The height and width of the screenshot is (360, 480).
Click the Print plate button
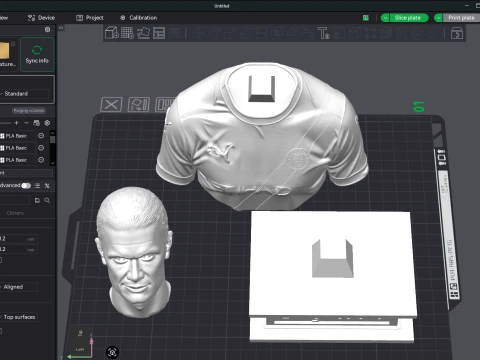pos(461,18)
